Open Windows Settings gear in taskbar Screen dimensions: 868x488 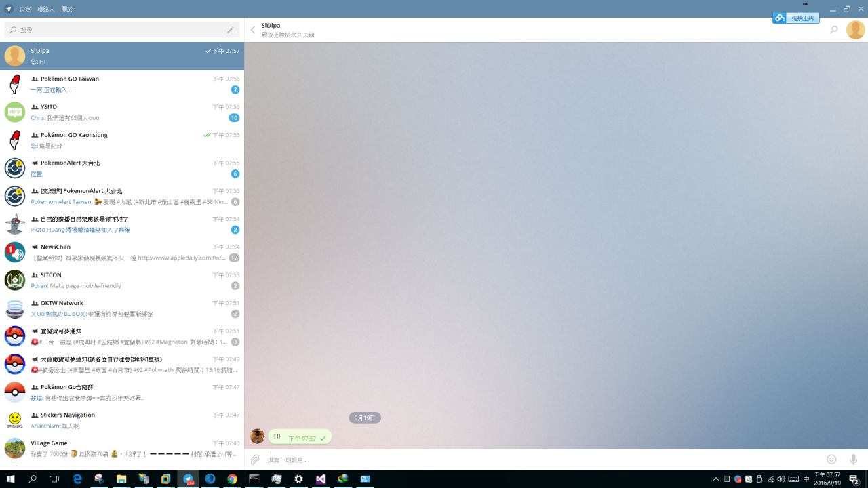[298, 479]
